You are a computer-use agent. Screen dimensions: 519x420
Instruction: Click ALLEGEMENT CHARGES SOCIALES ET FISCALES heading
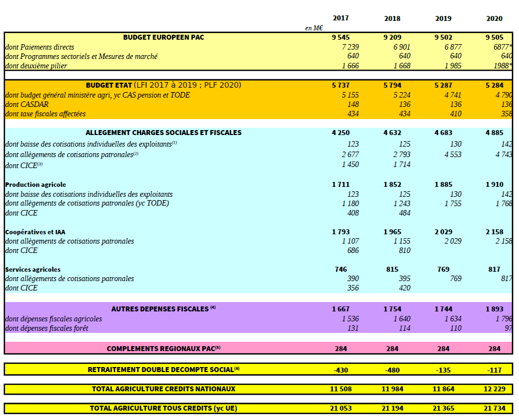(164, 133)
